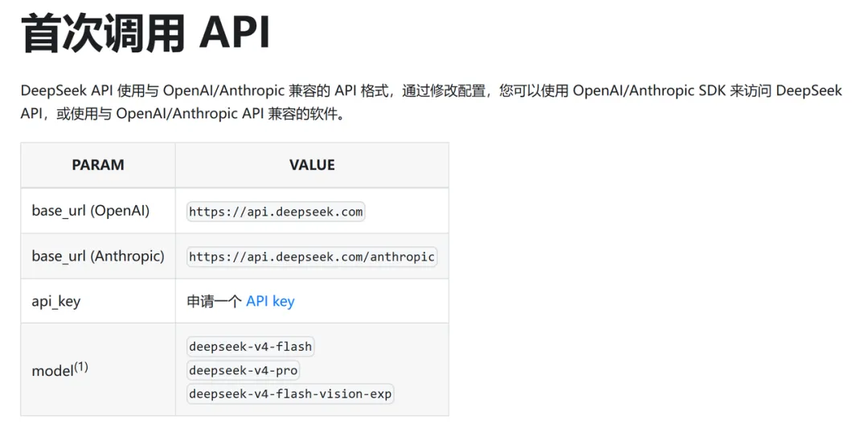868x424 pixels.
Task: Click the 申请一个 text before the link
Action: (215, 302)
